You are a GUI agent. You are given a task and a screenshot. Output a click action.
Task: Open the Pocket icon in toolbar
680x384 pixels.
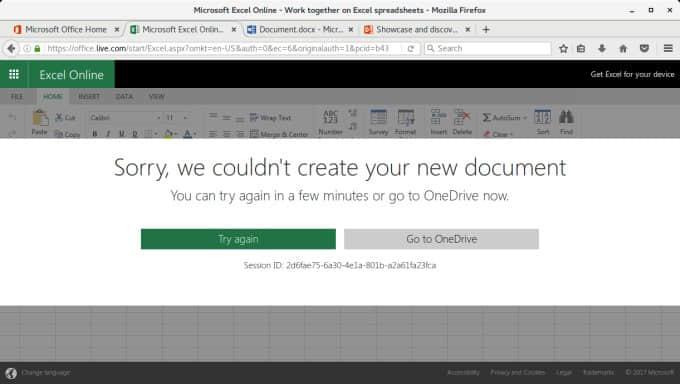[x=644, y=48]
